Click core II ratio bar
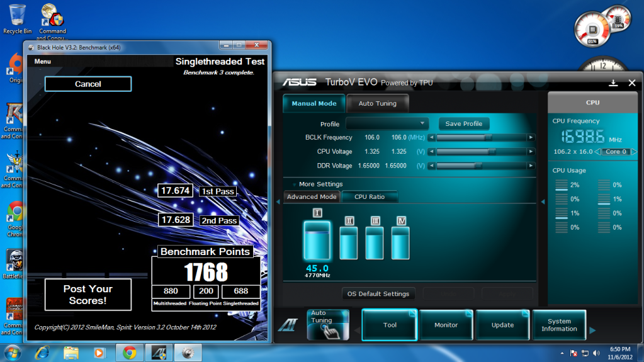Viewport: 644px width, 362px height. [349, 243]
